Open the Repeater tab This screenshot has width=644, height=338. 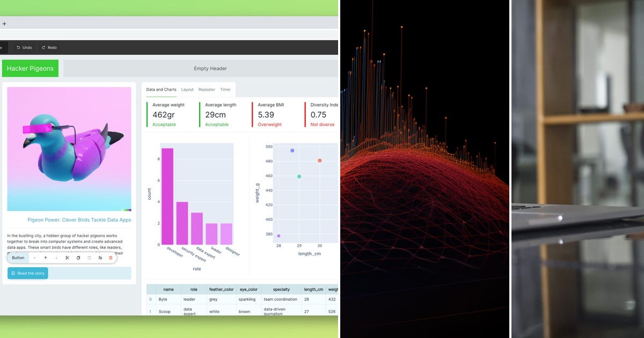pyautogui.click(x=207, y=90)
